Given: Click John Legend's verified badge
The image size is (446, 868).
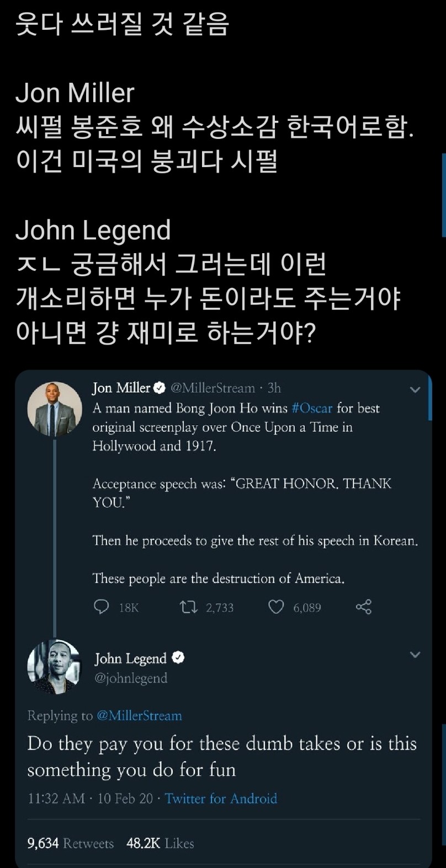Looking at the screenshot, I should [178, 658].
